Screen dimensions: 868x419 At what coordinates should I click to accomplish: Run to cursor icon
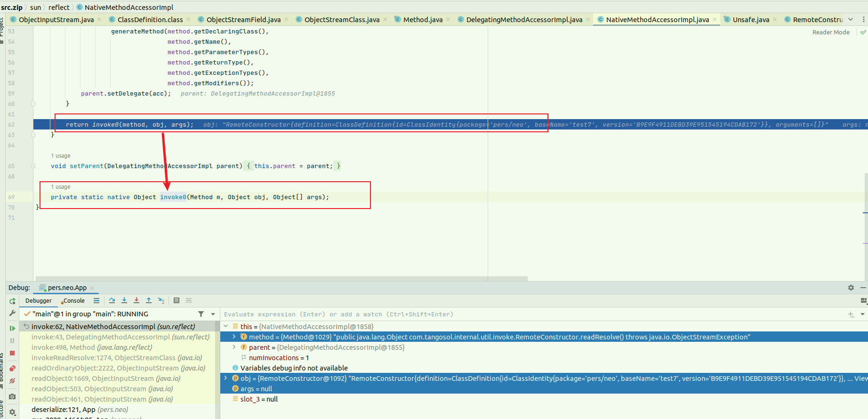click(161, 300)
